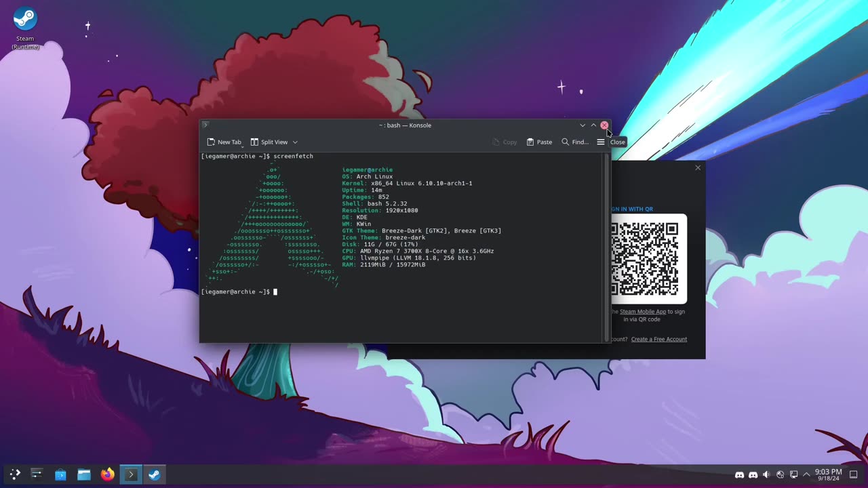Open the volume control tray icon
The image size is (868, 488).
coord(766,475)
